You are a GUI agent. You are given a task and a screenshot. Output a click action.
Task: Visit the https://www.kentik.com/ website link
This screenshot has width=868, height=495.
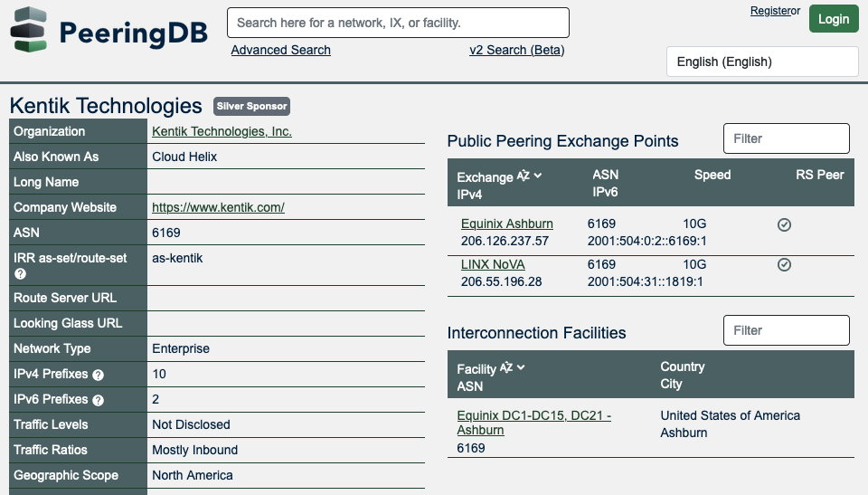[x=218, y=207]
